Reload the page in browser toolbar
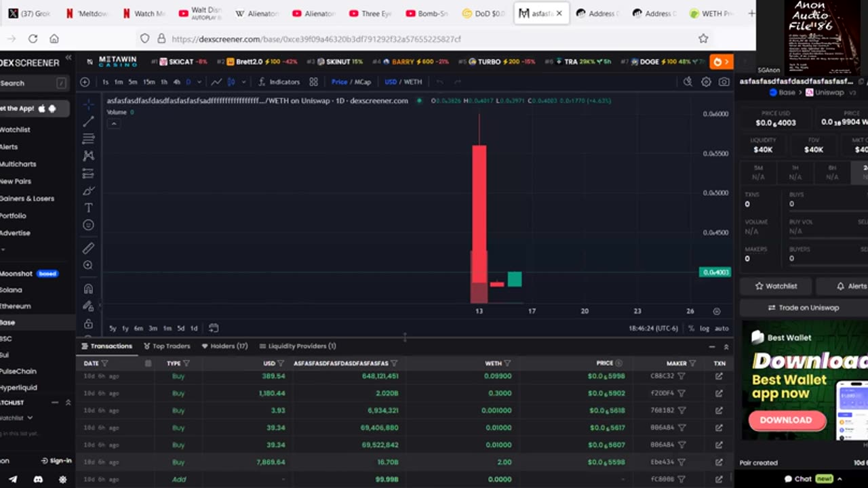The height and width of the screenshot is (488, 868). point(33,39)
